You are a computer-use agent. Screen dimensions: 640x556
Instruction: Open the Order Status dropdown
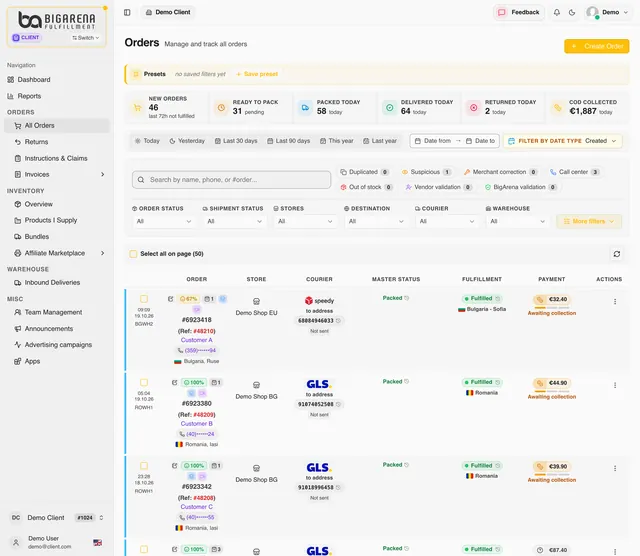[164, 221]
